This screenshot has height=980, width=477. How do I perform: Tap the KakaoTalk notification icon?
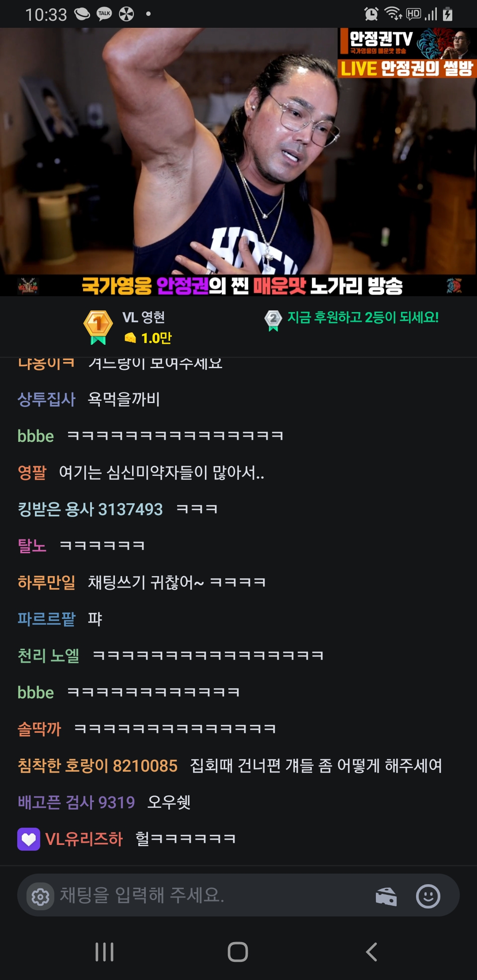104,14
